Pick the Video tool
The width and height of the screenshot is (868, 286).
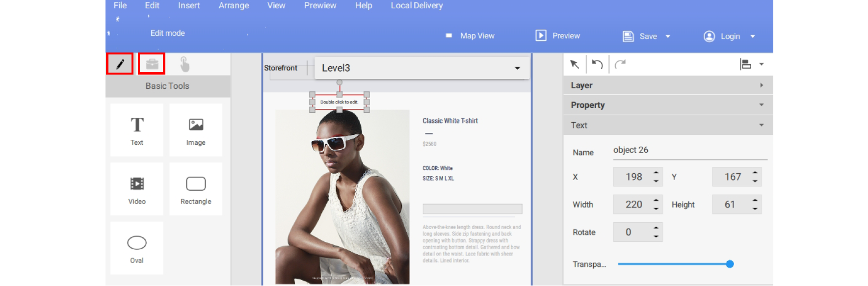pyautogui.click(x=137, y=189)
